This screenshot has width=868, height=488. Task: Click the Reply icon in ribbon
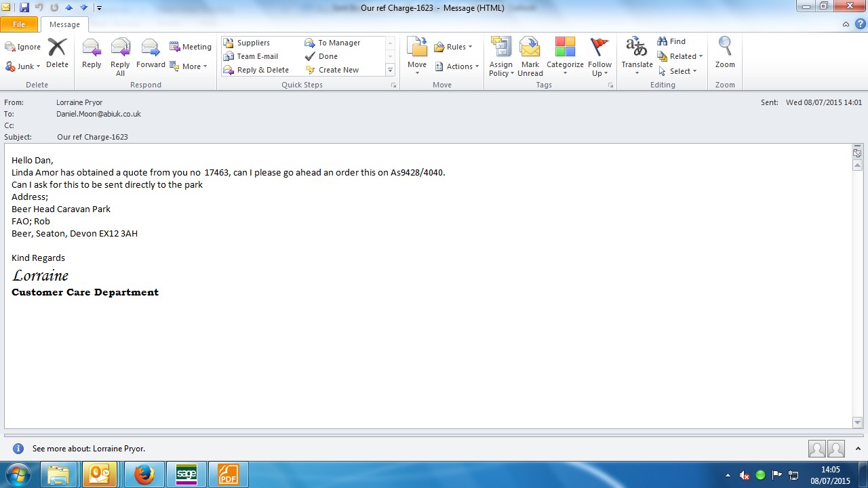[x=92, y=54]
